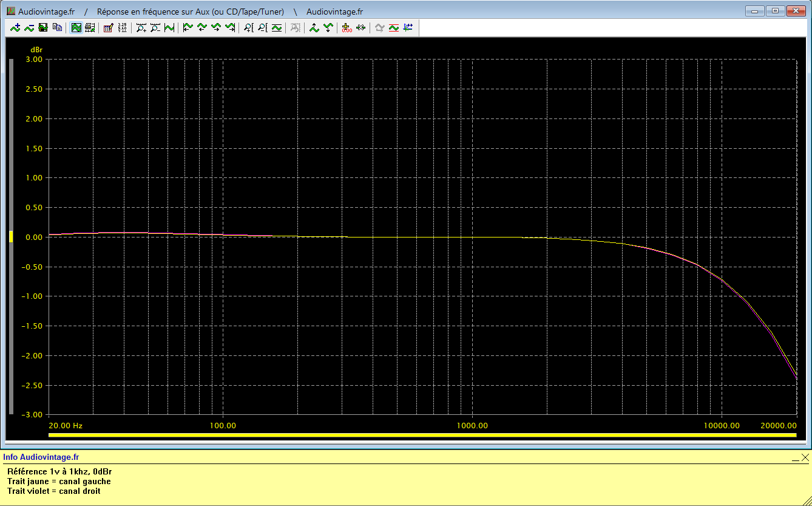The image size is (812, 506).
Task: Switch to the data table view icon
Action: [90, 27]
